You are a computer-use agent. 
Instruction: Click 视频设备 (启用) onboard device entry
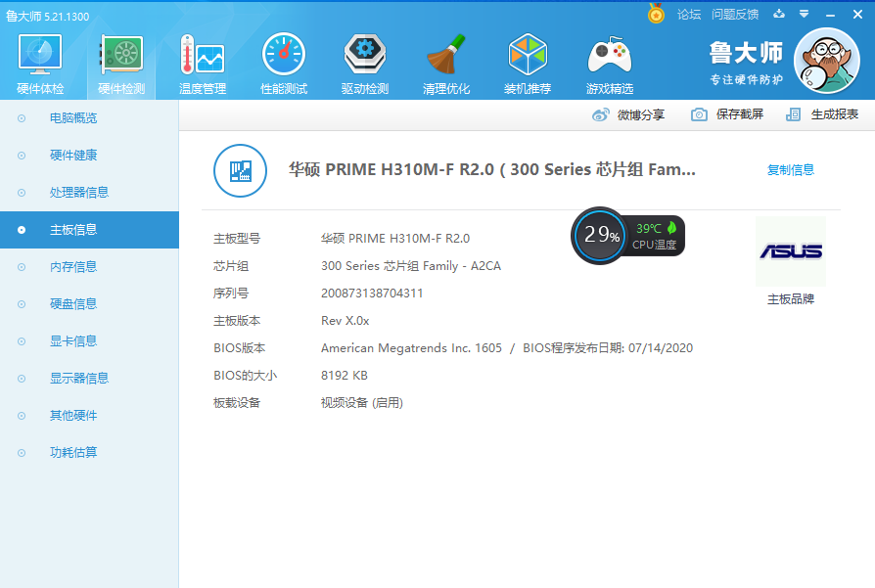click(361, 403)
